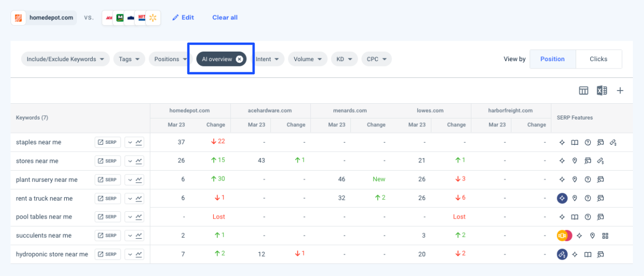Open the CPC filter dropdown

point(377,59)
